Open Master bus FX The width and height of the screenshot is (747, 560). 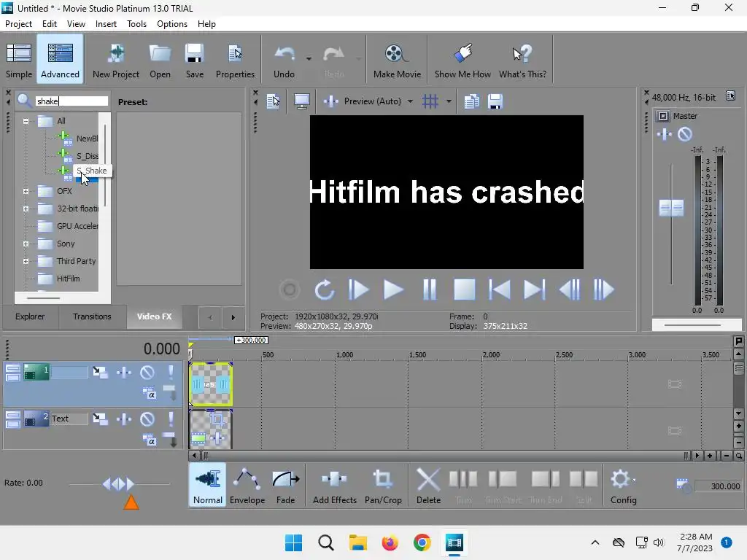tap(665, 135)
